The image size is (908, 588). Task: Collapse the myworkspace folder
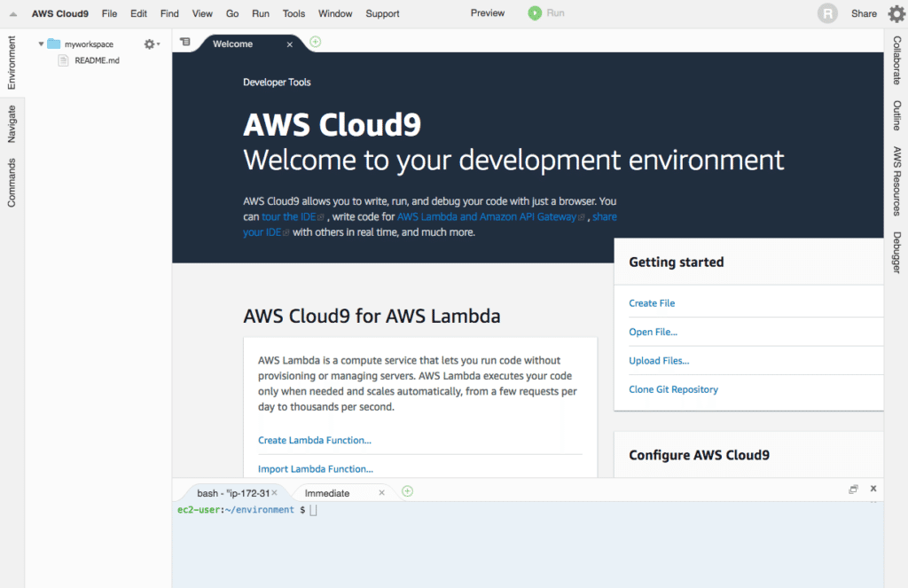[42, 44]
